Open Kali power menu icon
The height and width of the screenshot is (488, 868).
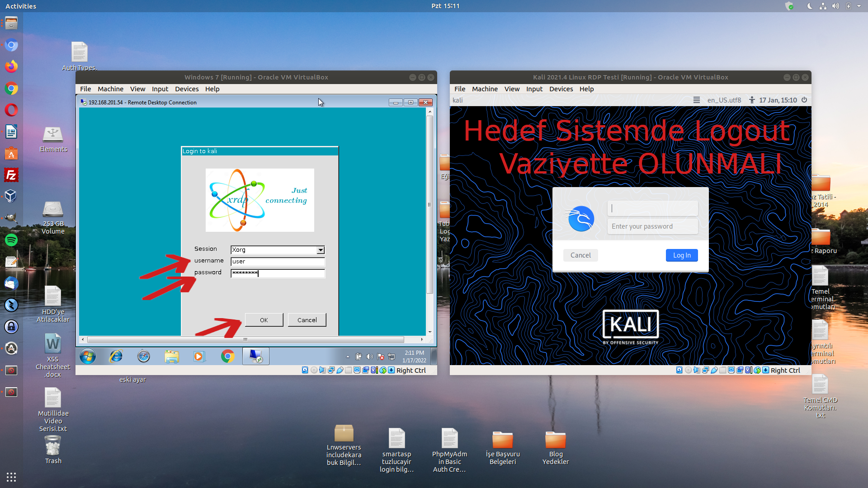(804, 100)
